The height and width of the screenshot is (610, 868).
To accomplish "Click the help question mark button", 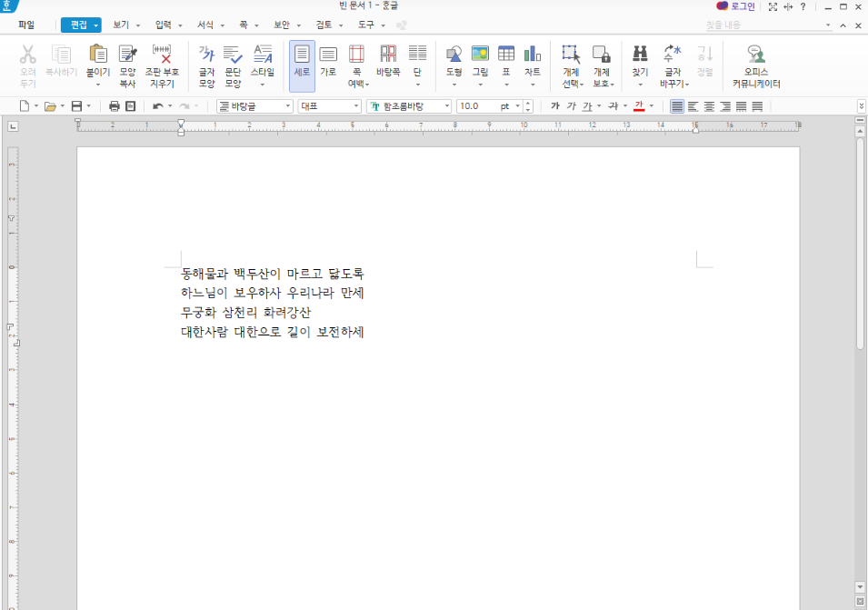I will [x=803, y=6].
